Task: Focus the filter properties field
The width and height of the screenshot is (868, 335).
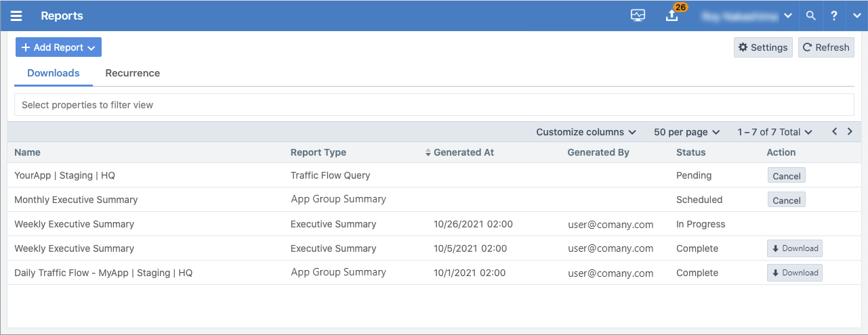Action: (x=434, y=105)
